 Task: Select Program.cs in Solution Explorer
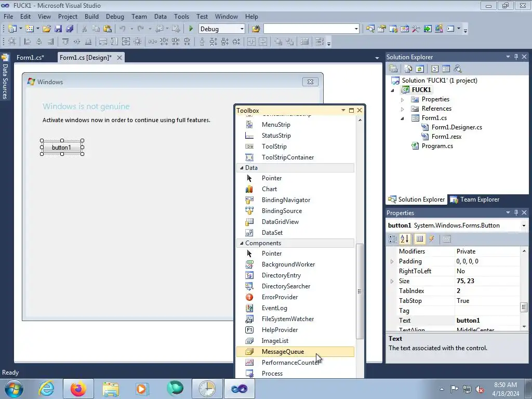tap(437, 146)
